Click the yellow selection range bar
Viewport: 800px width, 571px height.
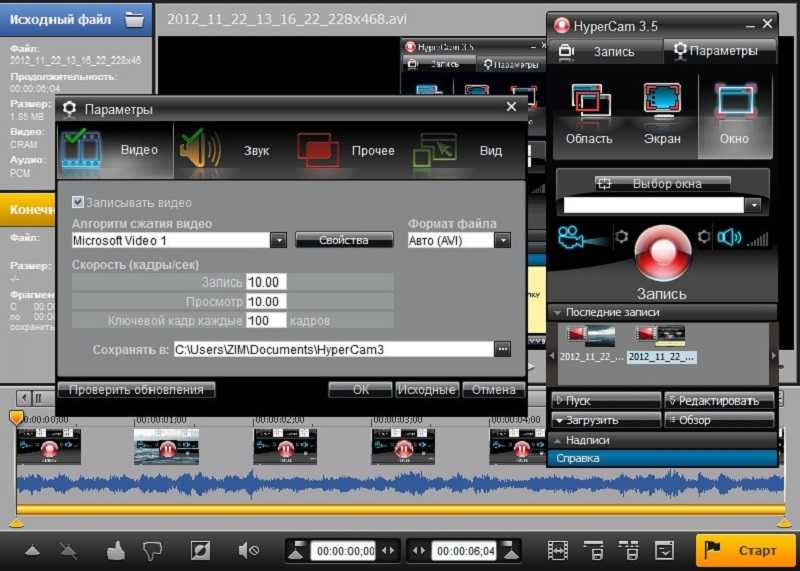pos(401,510)
